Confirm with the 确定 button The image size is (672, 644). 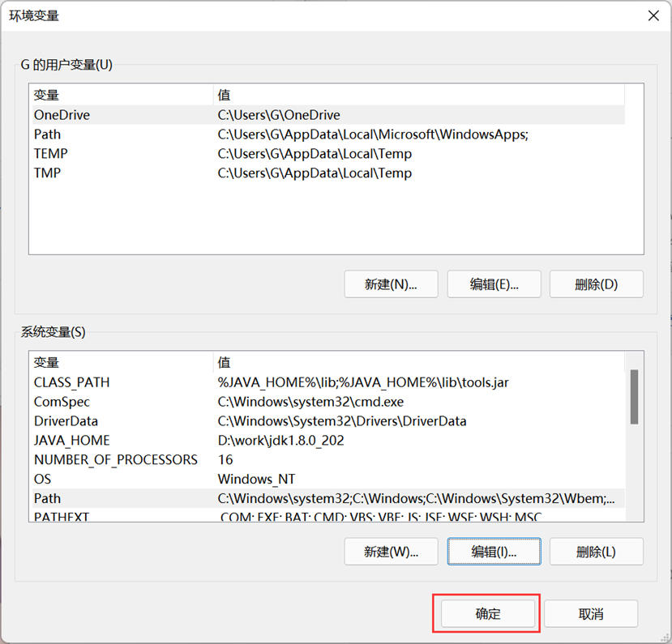pyautogui.click(x=488, y=613)
